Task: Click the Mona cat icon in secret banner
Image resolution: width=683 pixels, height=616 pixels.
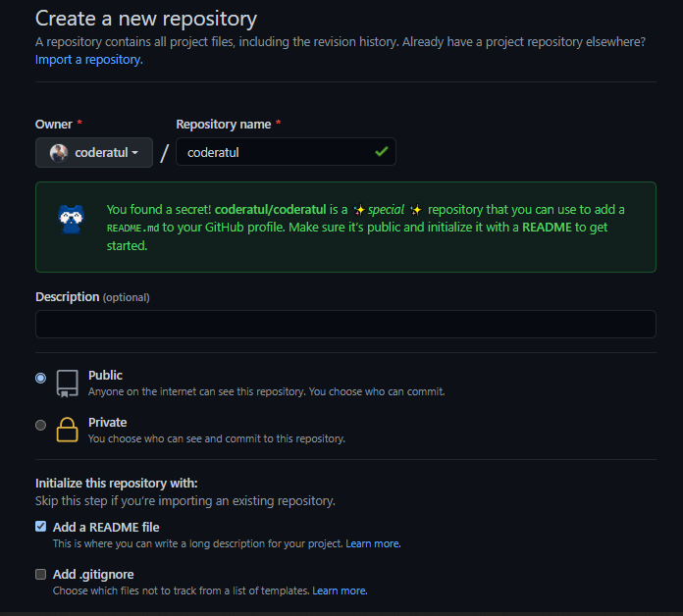Action: point(71,219)
